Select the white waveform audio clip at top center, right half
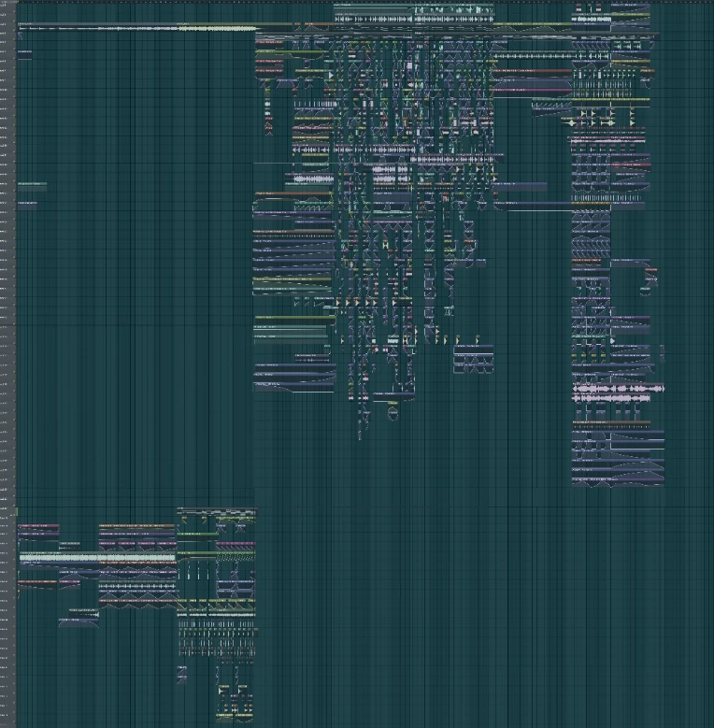 point(454,19)
